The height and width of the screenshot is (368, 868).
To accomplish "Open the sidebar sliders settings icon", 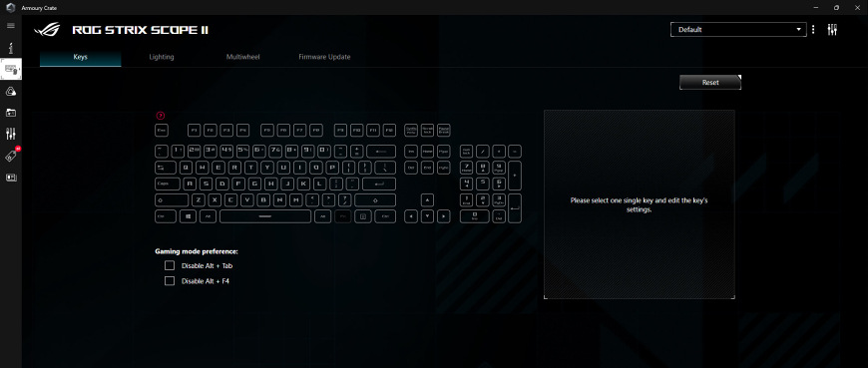I will click(x=11, y=134).
